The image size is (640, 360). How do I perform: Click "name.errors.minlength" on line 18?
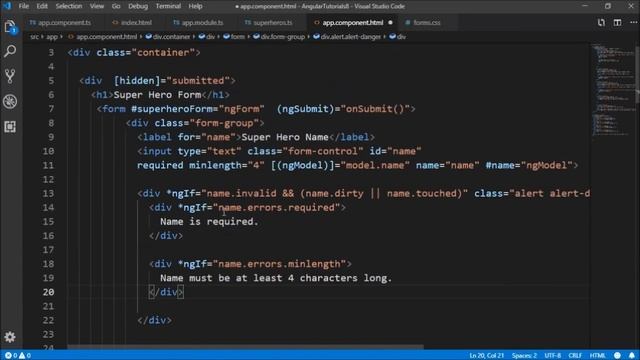pos(279,264)
